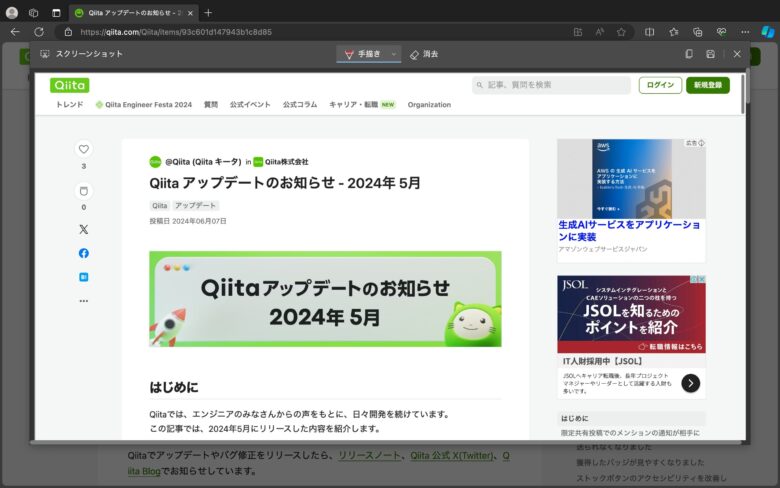Screen dimensions: 780x488
Task: Select the 手描き draw pen tool
Action: pos(363,54)
